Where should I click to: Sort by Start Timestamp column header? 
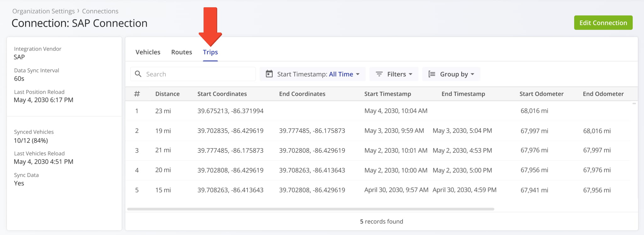387,94
